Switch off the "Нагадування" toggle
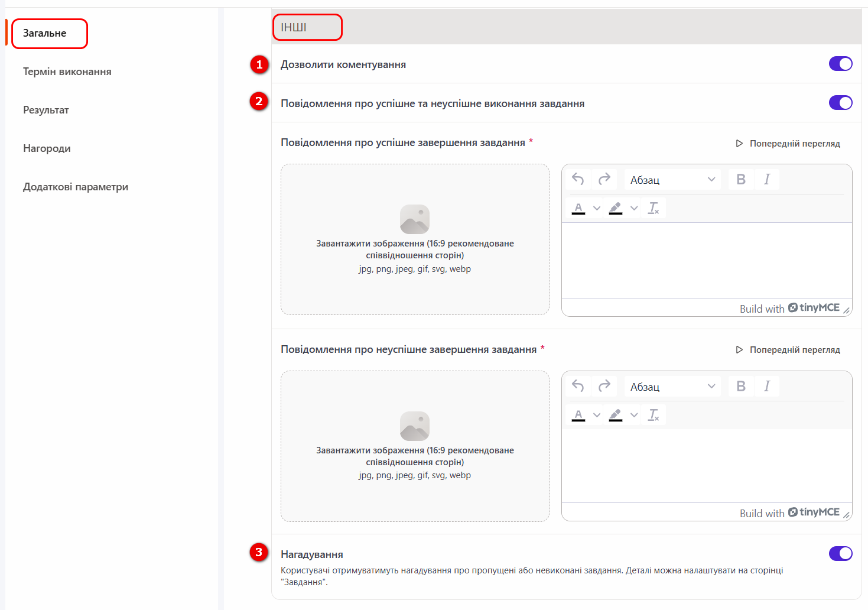Viewport: 868px width, 610px height. [x=840, y=553]
